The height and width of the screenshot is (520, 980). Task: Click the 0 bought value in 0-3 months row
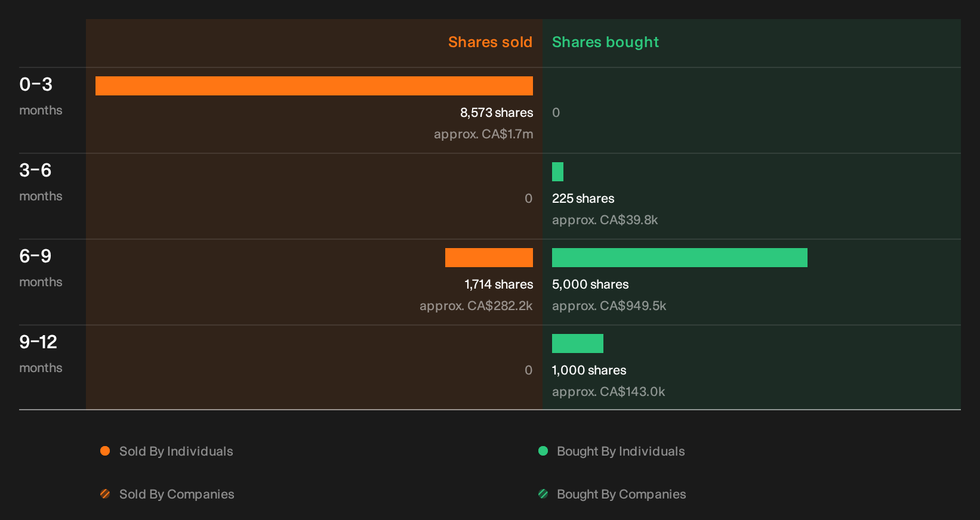click(x=556, y=113)
